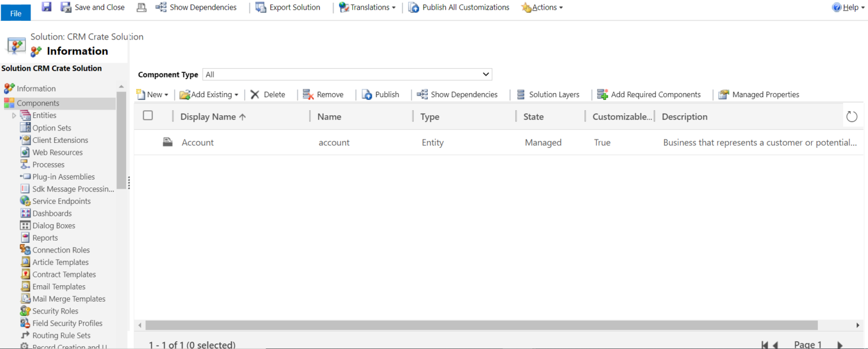This screenshot has width=868, height=349.
Task: Click the Save disk icon in the toolbar
Action: (47, 7)
